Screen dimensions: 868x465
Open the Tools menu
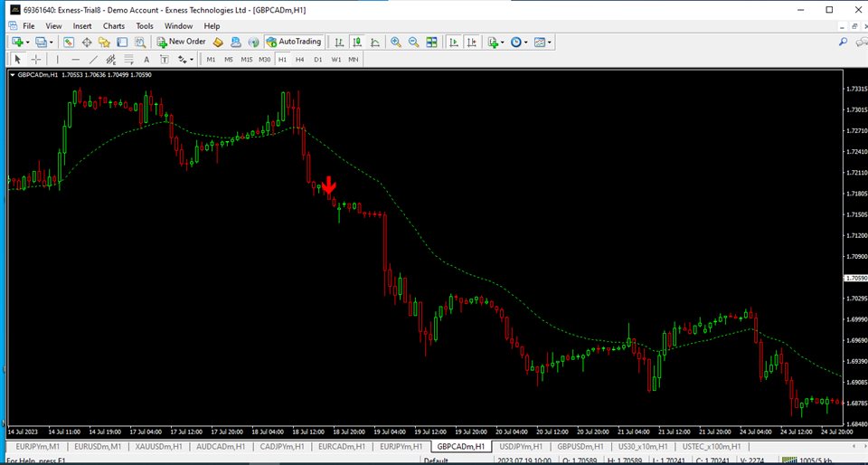(x=145, y=26)
